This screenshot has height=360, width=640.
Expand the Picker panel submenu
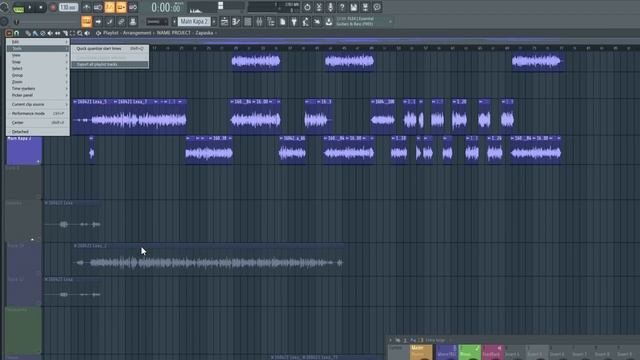[x=38, y=95]
